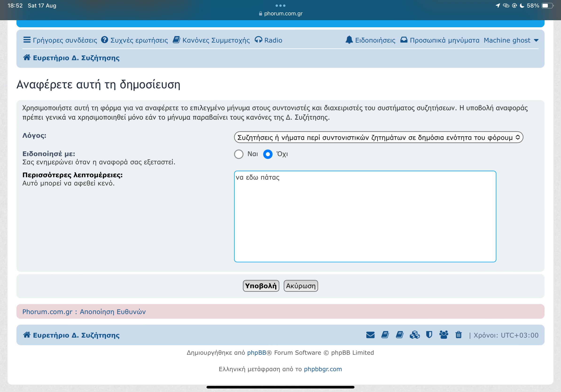Click the envelope contact icon in footer
Screen dimensions: 561x392
click(x=370, y=335)
